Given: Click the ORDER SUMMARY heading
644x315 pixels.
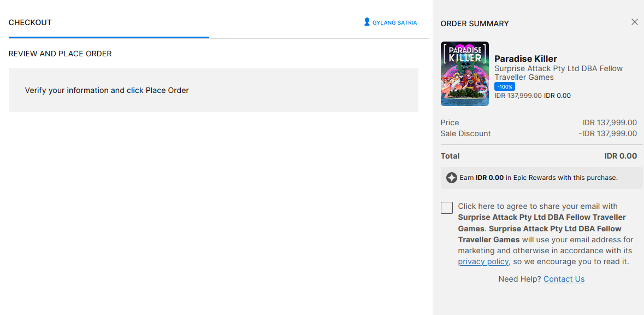Looking at the screenshot, I should pos(474,24).
